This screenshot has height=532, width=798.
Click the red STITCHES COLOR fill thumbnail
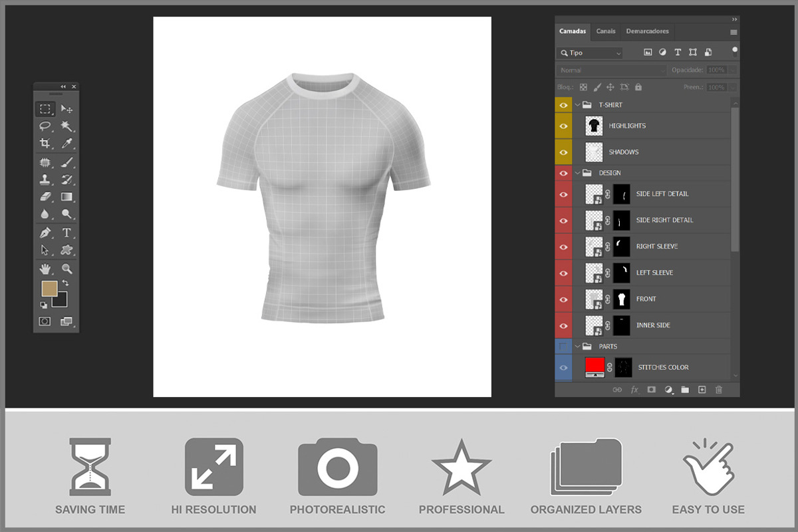point(595,366)
